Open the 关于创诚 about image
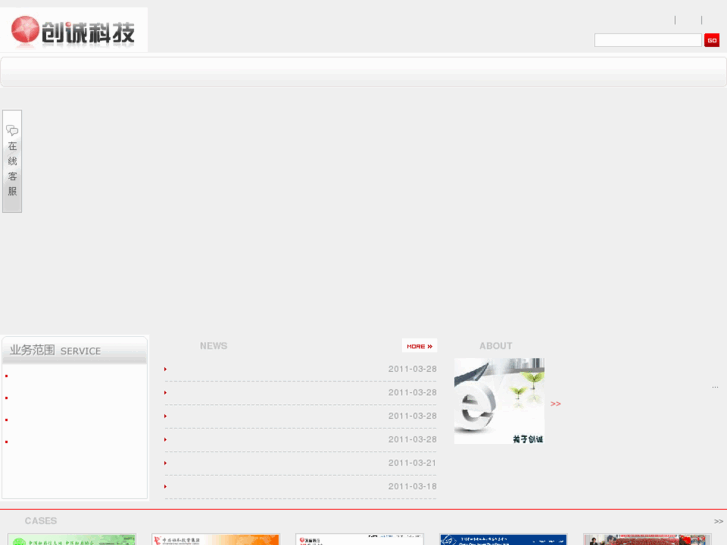 pos(499,401)
